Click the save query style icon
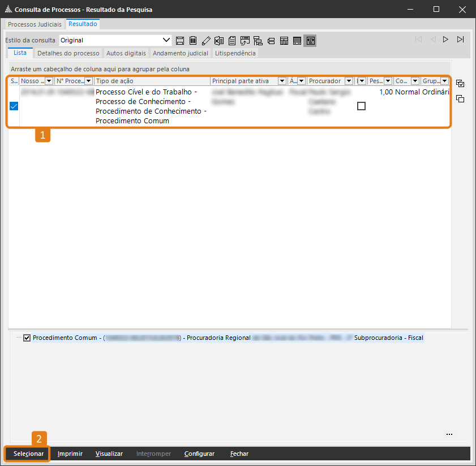 [181, 40]
